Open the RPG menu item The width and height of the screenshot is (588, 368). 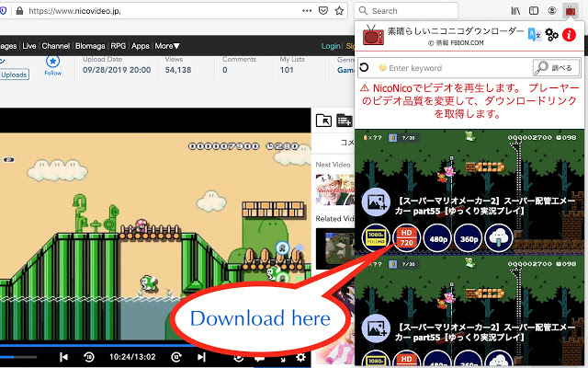point(119,46)
